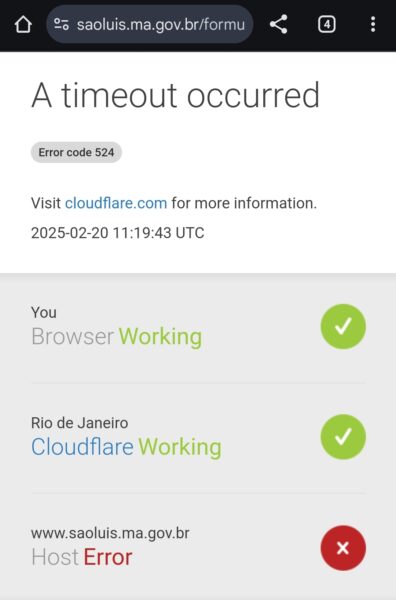The image size is (396, 600).
Task: Tap the green 'Working' text beside Cloudflare
Action: (x=180, y=447)
